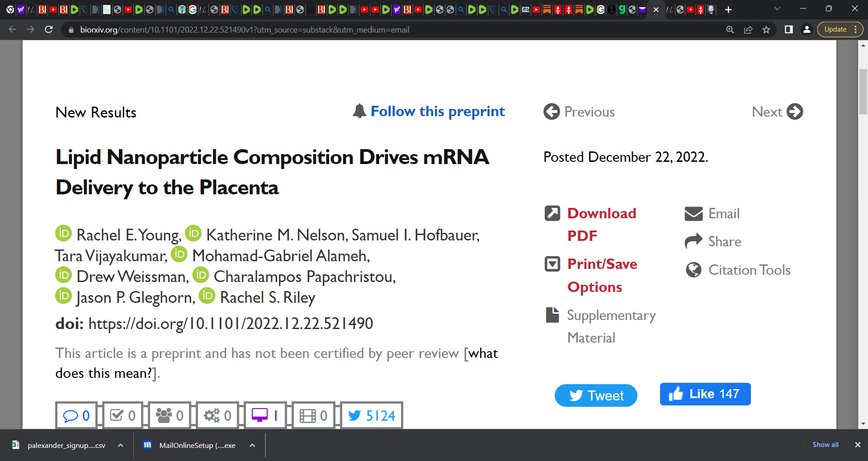
Task: Click the Twitter metric badge showing 5124
Action: coord(372,415)
